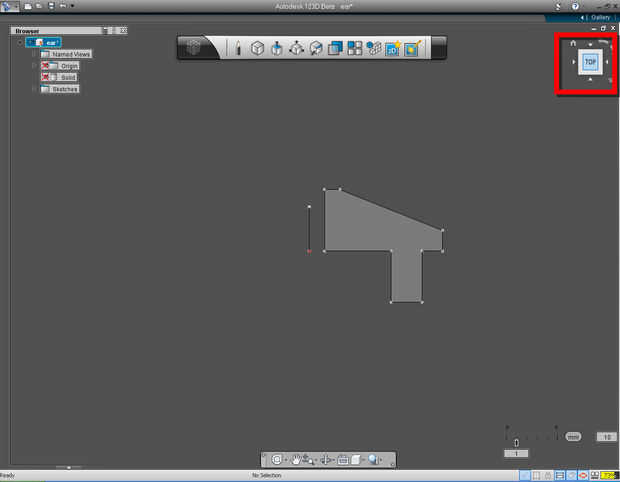Viewport: 620px width, 482px height.
Task: Close the Browser panel
Action: coord(123,30)
